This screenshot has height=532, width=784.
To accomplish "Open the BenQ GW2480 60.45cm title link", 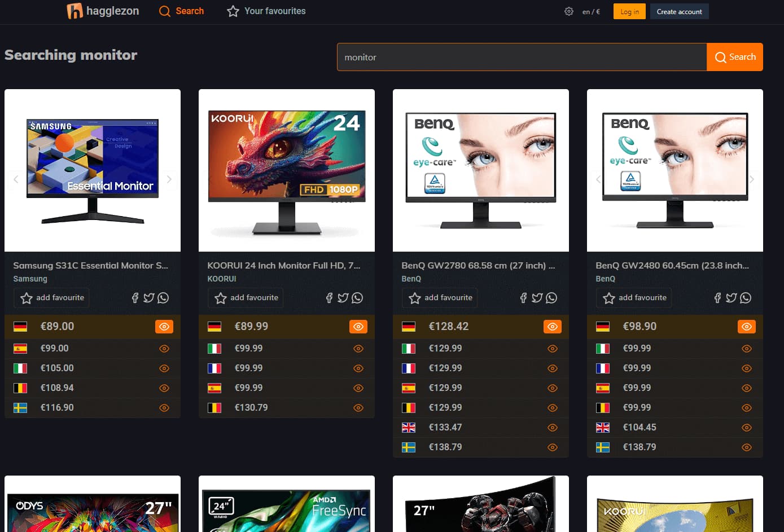I will click(x=673, y=266).
